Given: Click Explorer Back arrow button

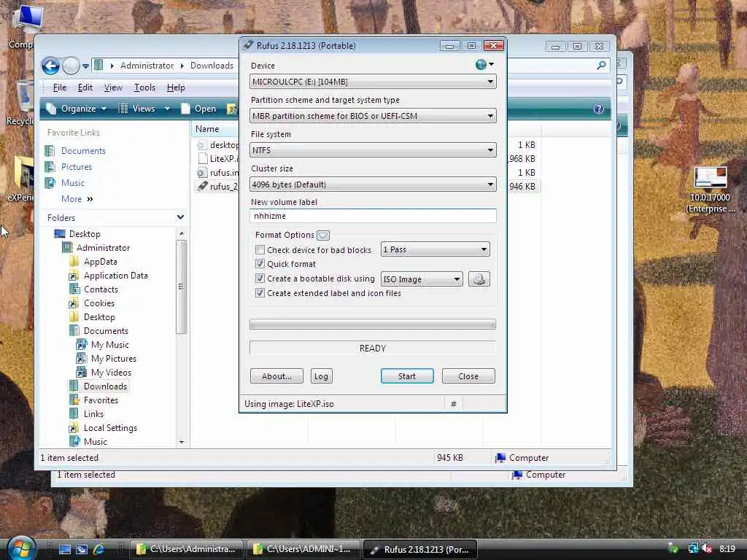Looking at the screenshot, I should point(50,66).
